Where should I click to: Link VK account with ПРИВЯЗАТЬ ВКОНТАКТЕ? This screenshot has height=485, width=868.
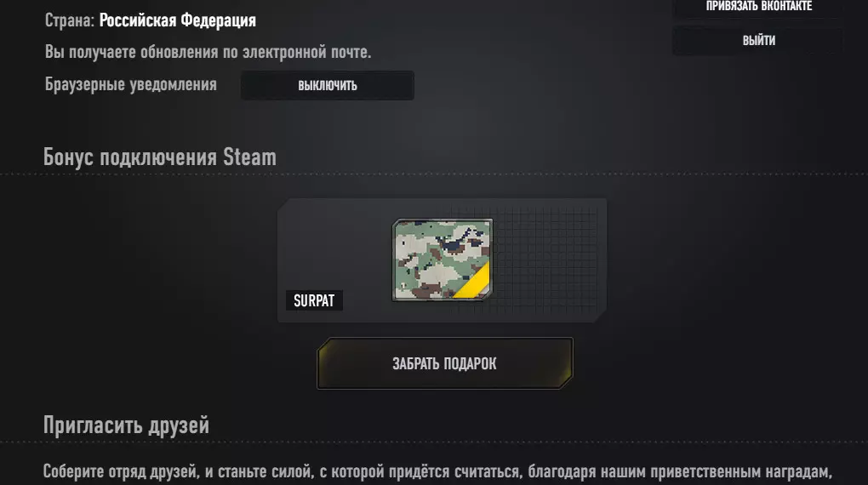pos(758,7)
